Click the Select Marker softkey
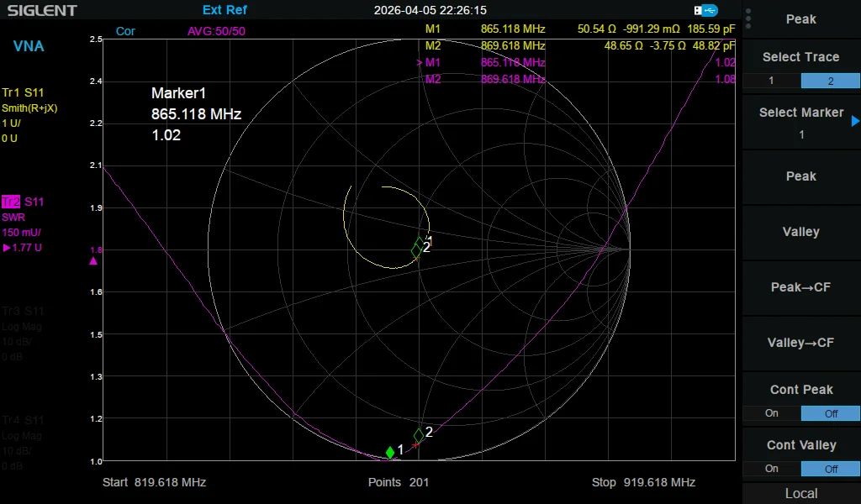The image size is (861, 504). coord(801,122)
